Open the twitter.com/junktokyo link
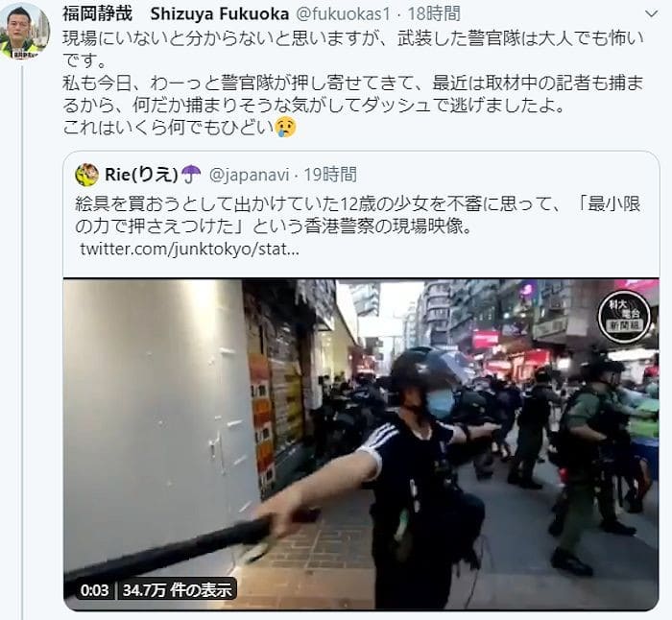Screen dimensions: 672x620 point(189,249)
